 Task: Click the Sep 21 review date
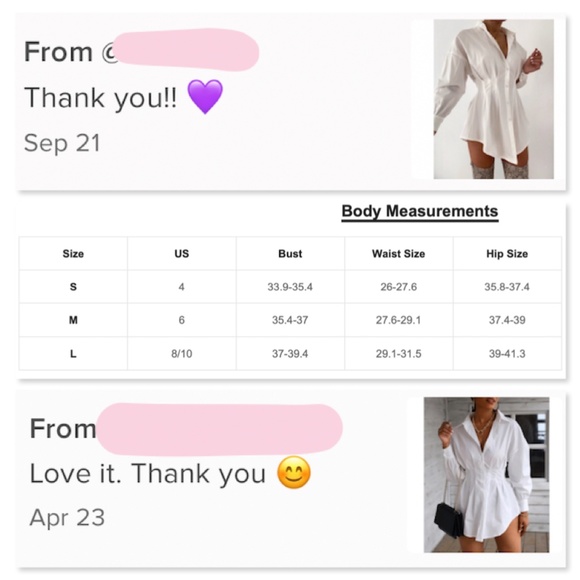pyautogui.click(x=62, y=143)
